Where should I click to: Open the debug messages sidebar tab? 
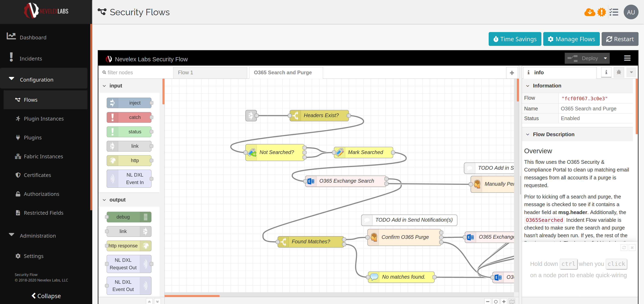point(619,72)
